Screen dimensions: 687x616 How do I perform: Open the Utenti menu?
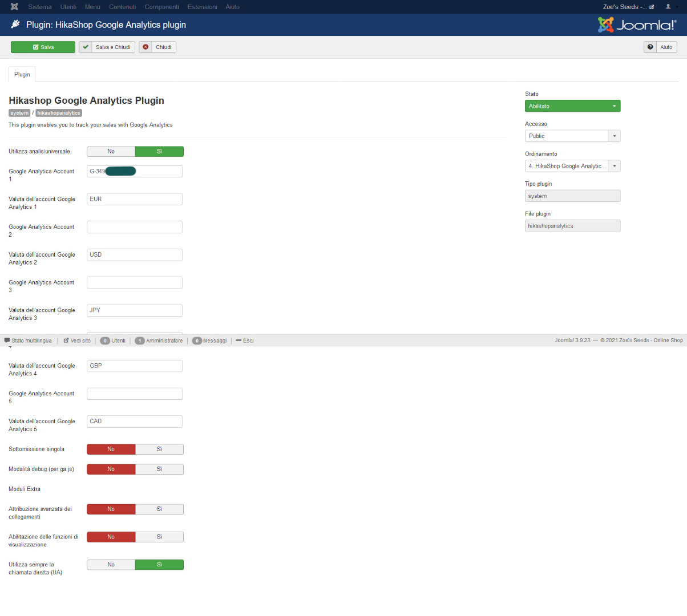tap(68, 7)
